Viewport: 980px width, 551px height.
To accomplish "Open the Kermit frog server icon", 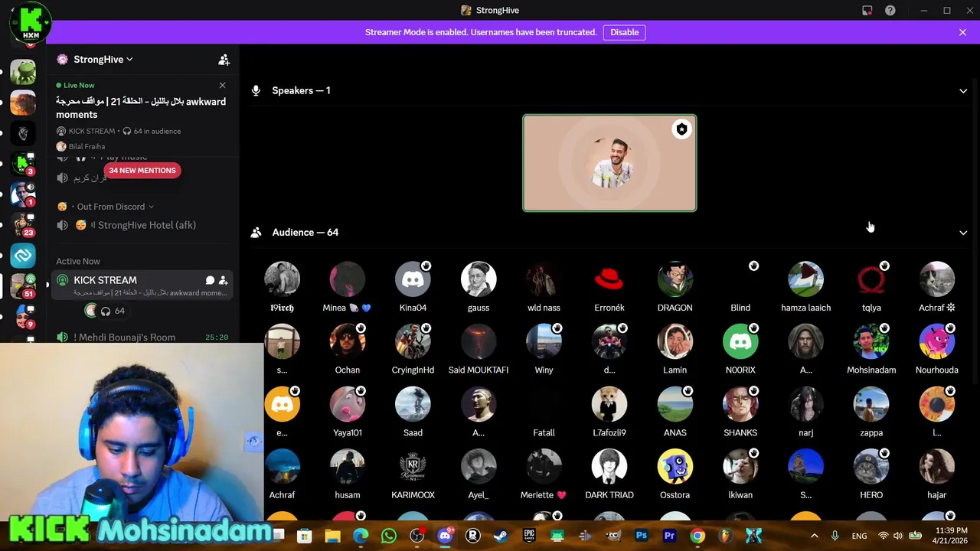I will pos(23,72).
